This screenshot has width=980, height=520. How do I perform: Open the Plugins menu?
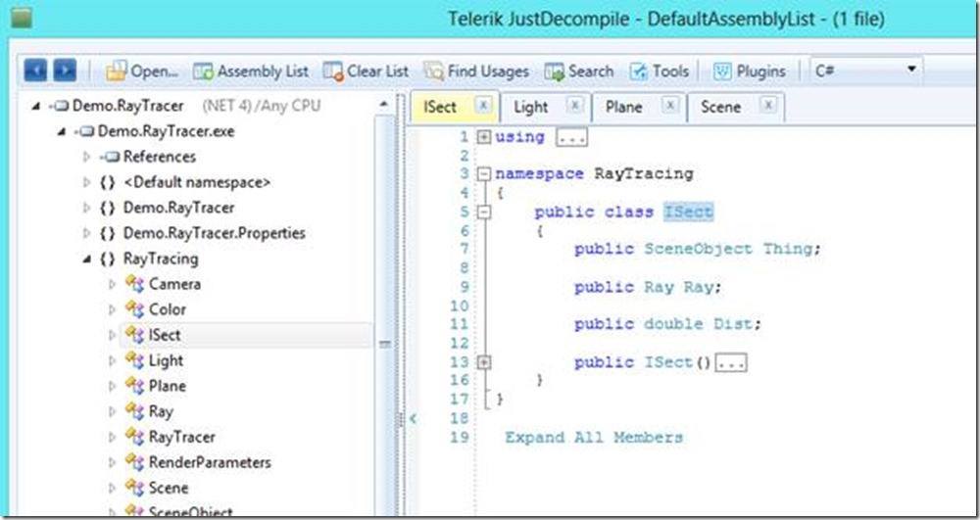point(750,71)
